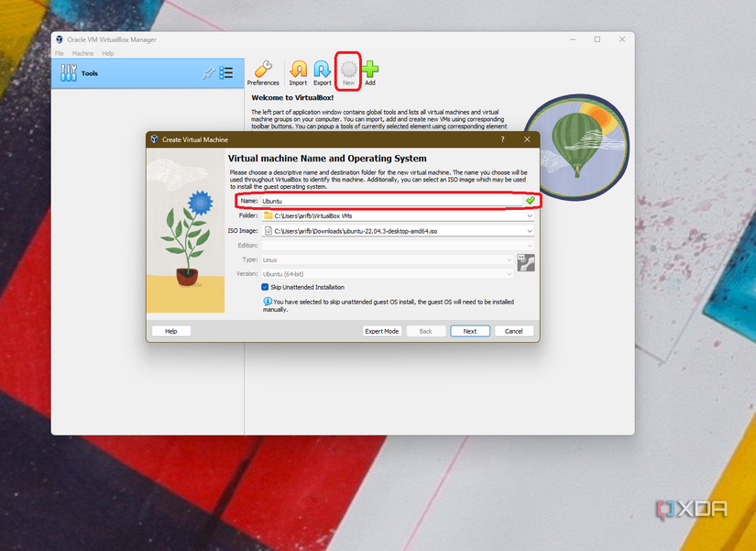
Task: Open Preferences from the VirtualBox toolbar
Action: [x=263, y=73]
